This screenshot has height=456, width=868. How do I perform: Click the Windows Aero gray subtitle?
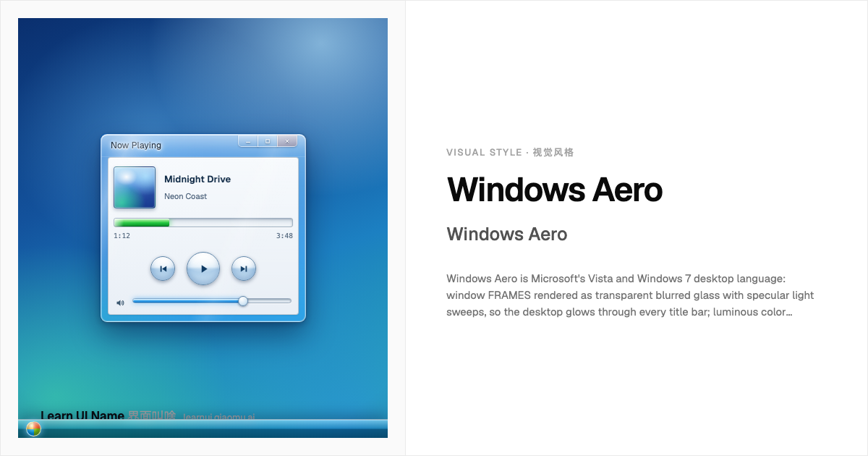click(x=507, y=234)
